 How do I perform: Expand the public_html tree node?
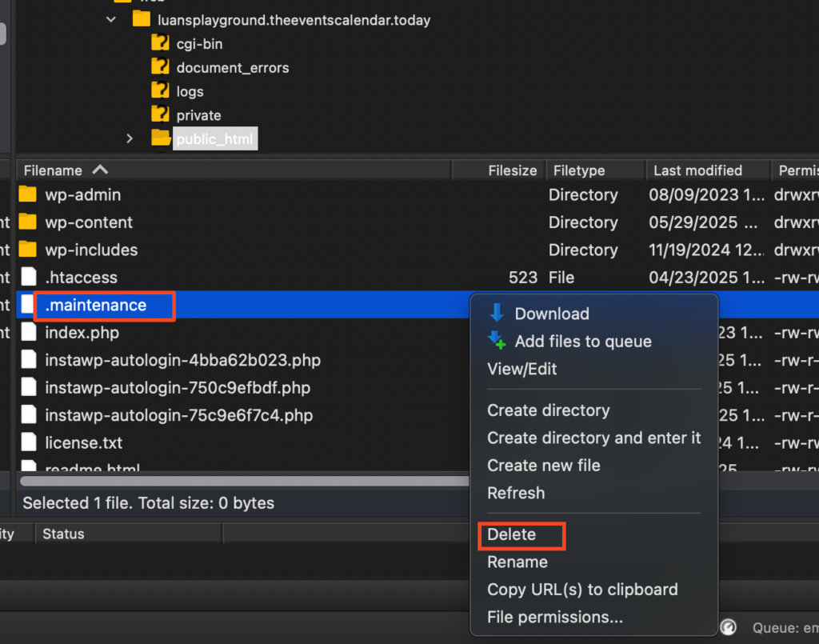point(130,139)
